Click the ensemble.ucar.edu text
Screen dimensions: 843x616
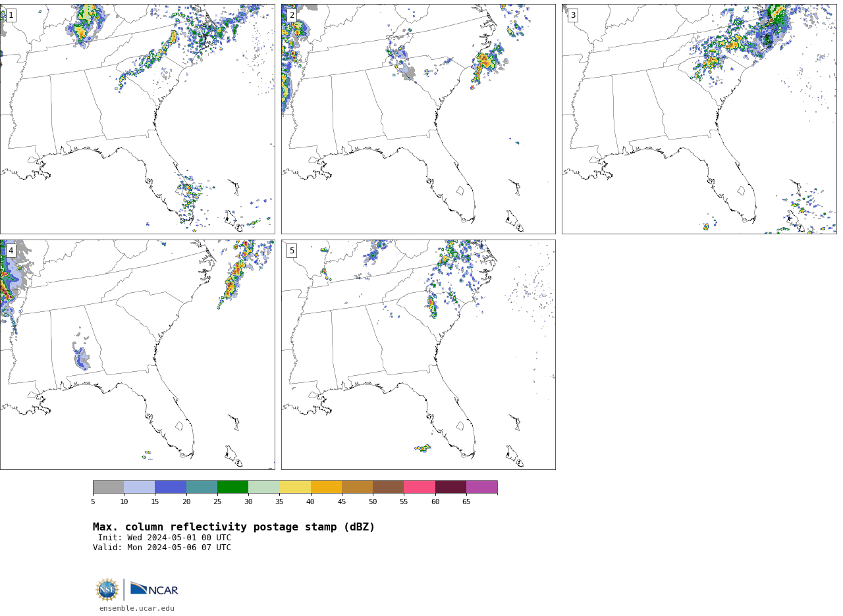(137, 609)
